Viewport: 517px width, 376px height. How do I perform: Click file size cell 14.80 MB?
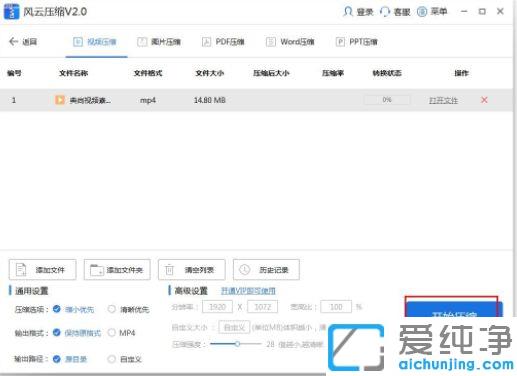point(210,100)
